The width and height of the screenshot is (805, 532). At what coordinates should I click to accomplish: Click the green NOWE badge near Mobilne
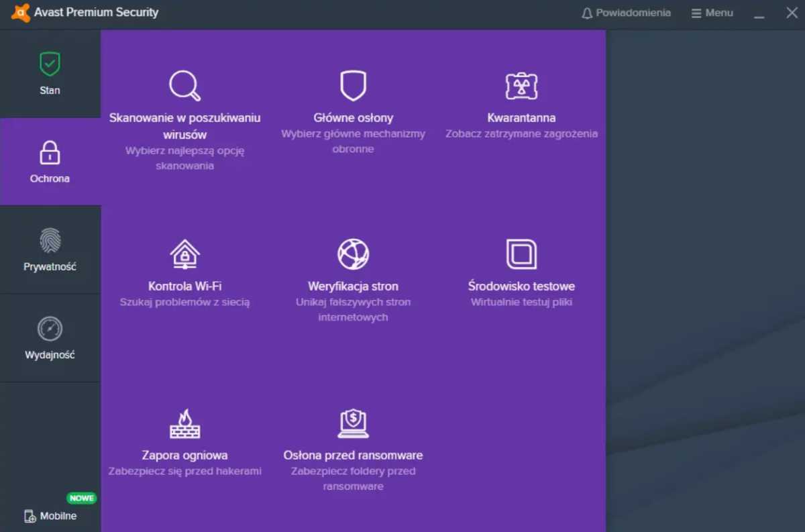pos(81,498)
